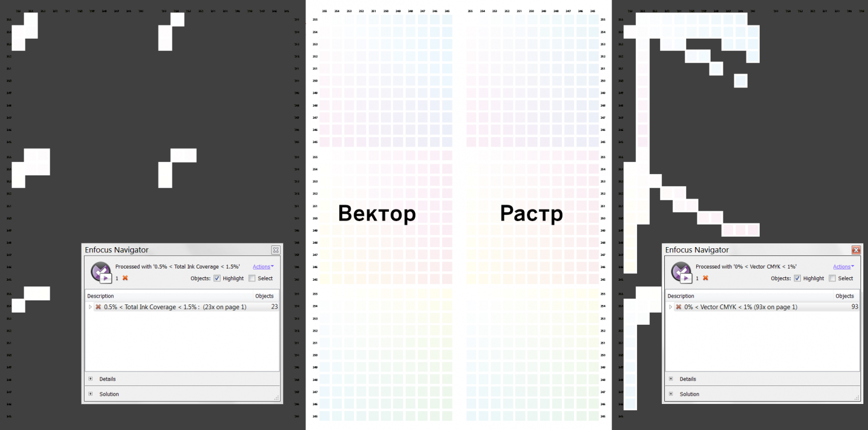Viewport: 868px width, 430px height.
Task: Click the object count '93' in the list
Action: (x=855, y=307)
